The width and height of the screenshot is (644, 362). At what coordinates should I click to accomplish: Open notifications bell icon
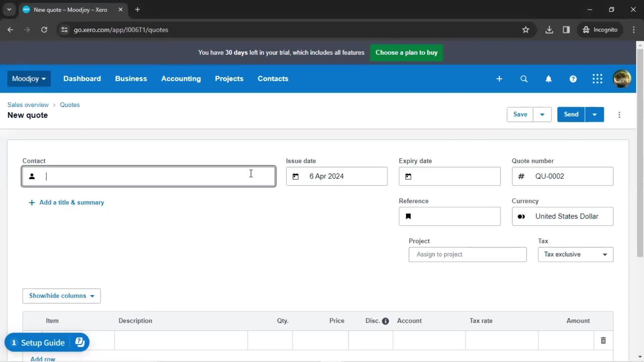[548, 79]
